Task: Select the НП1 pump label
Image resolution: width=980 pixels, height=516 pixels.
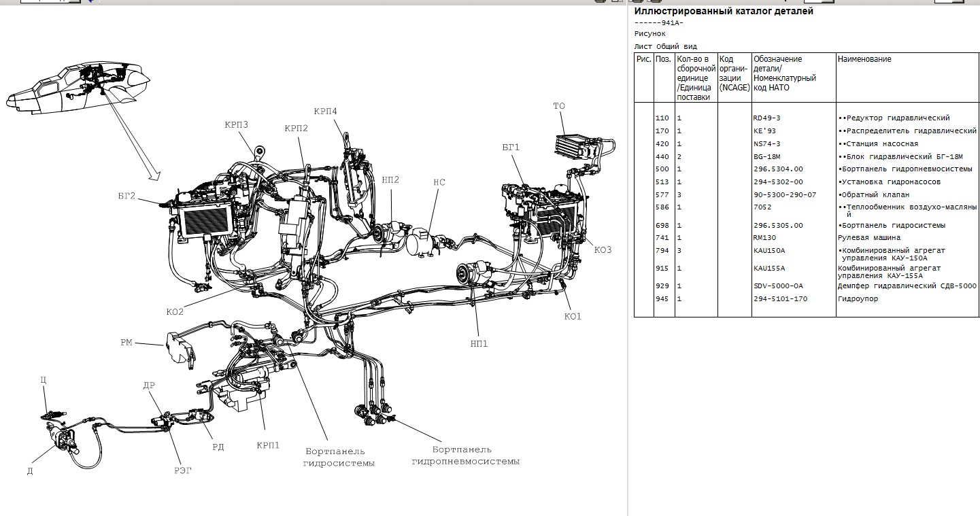Action: coord(479,343)
